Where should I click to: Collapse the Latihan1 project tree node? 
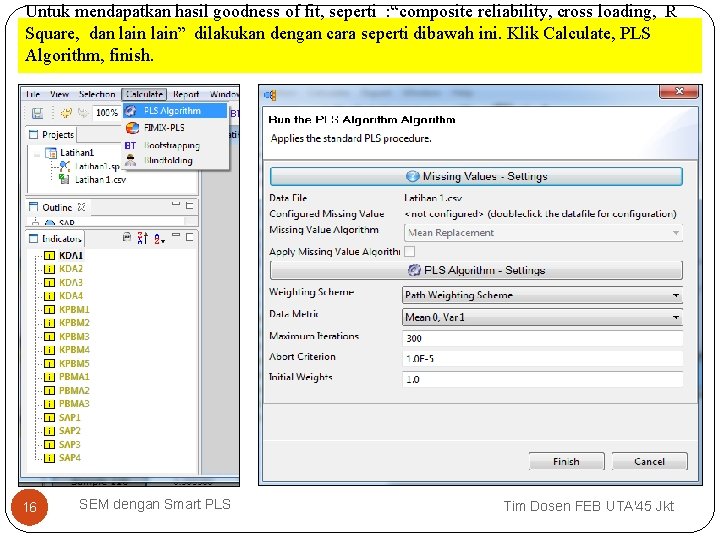(37, 154)
